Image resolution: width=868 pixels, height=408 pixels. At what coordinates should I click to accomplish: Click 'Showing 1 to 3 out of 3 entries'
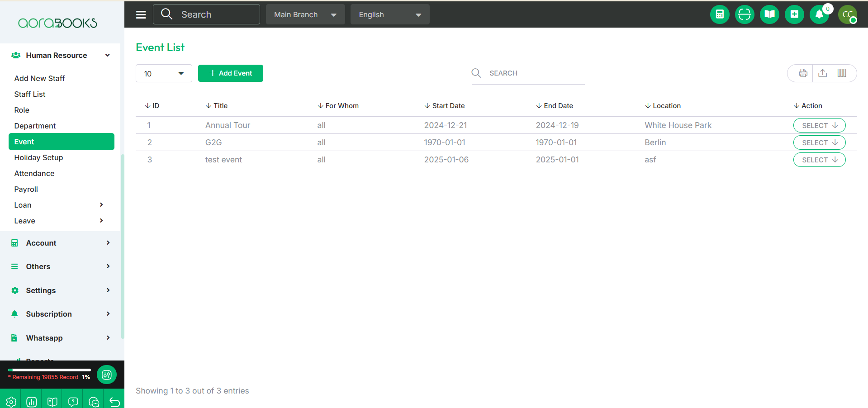[192, 391]
